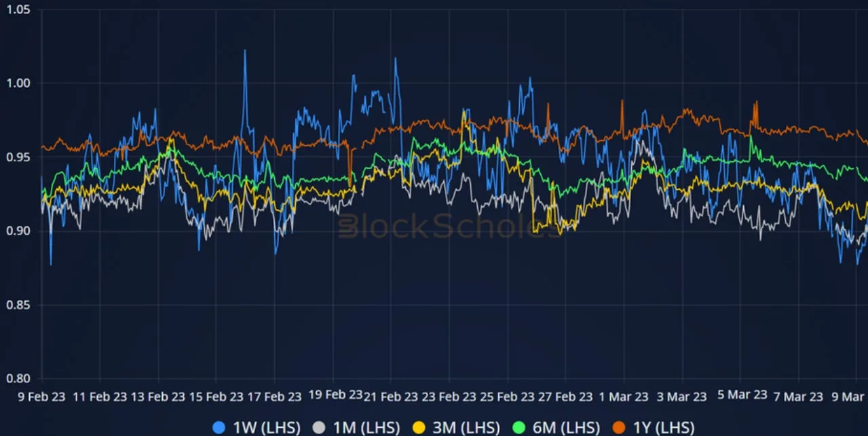The width and height of the screenshot is (868, 436).
Task: Click the 9 Feb 23 date label
Action: (x=40, y=397)
